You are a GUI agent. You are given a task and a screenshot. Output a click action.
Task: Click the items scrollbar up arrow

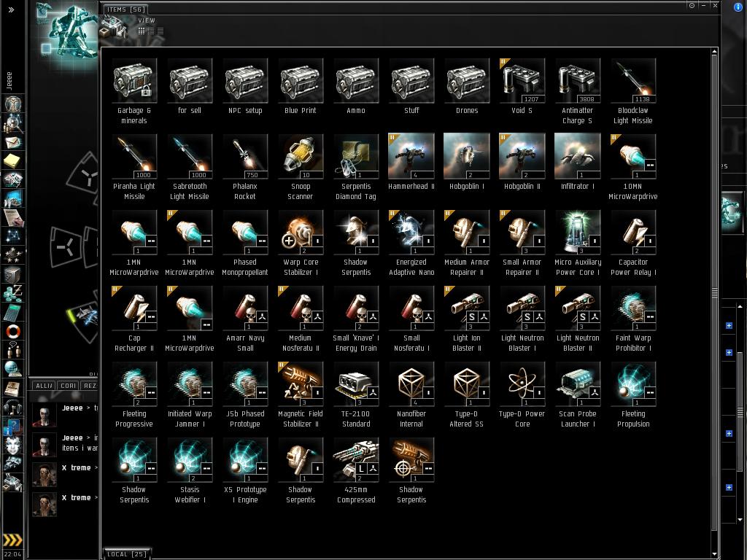click(x=714, y=52)
